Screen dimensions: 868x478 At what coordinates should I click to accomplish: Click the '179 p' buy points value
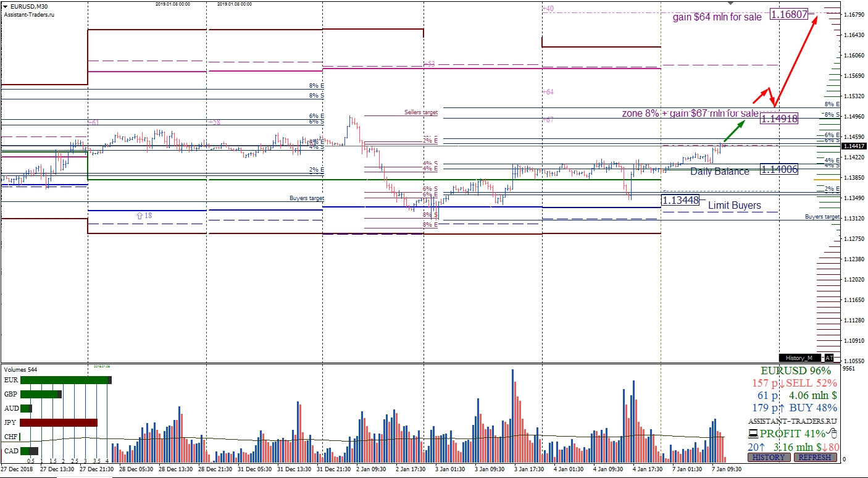(x=764, y=408)
